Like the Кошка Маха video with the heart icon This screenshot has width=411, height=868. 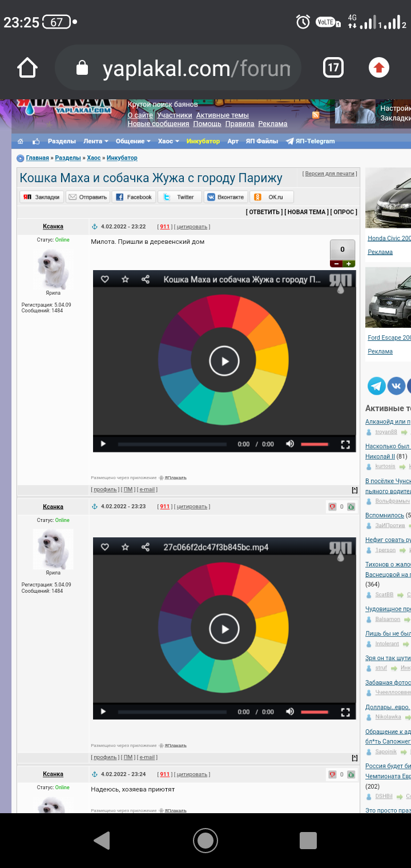click(x=105, y=279)
